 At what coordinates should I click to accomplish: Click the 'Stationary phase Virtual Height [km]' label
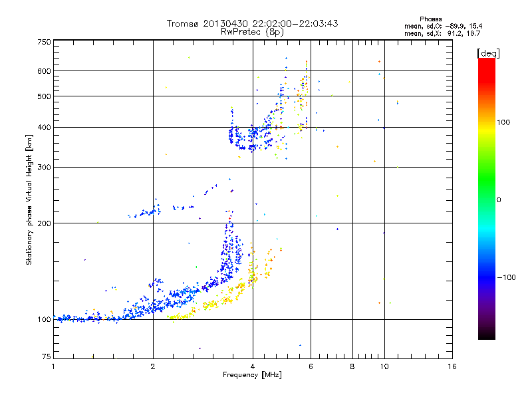(x=29, y=199)
